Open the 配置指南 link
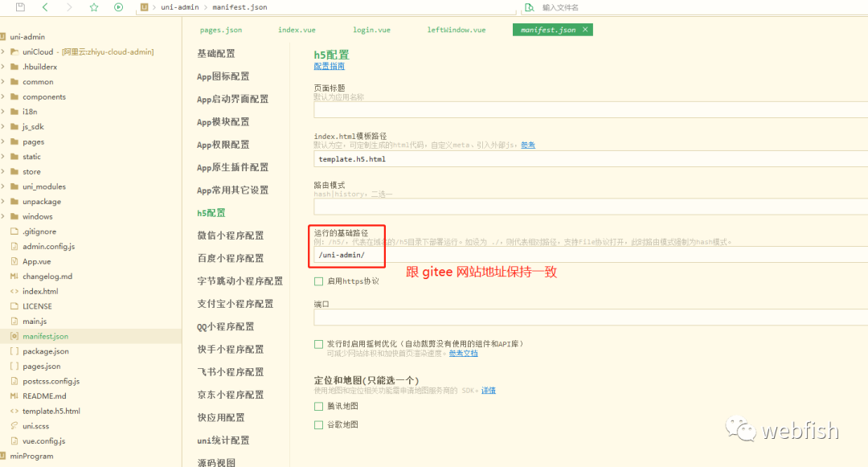 click(x=329, y=66)
